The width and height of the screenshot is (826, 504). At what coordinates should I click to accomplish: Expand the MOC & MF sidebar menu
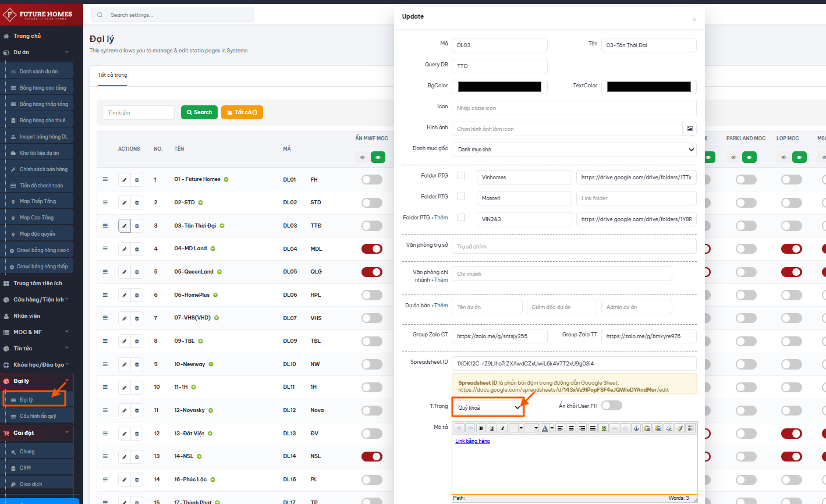[37, 332]
